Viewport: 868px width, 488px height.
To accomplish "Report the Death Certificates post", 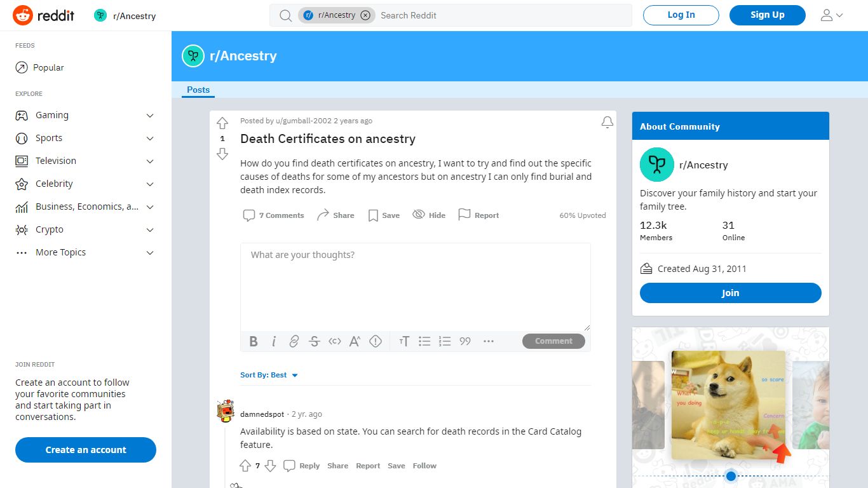I will [x=479, y=215].
